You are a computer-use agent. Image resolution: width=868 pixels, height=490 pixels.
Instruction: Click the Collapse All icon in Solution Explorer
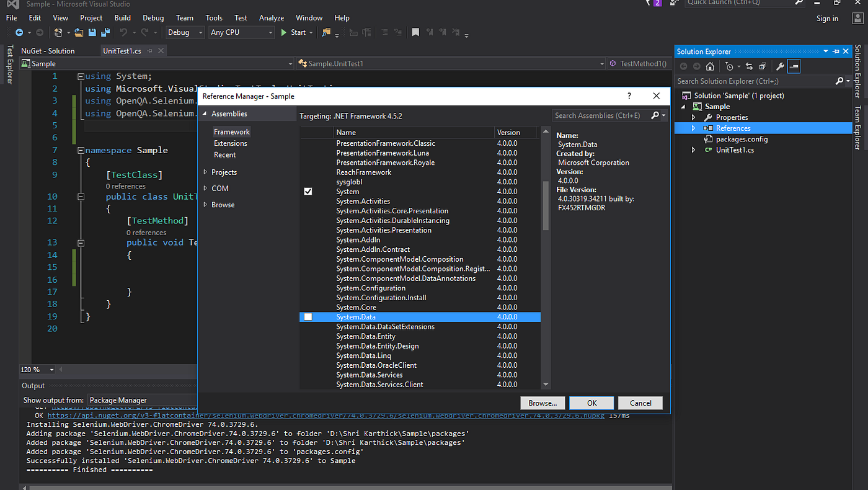point(763,66)
